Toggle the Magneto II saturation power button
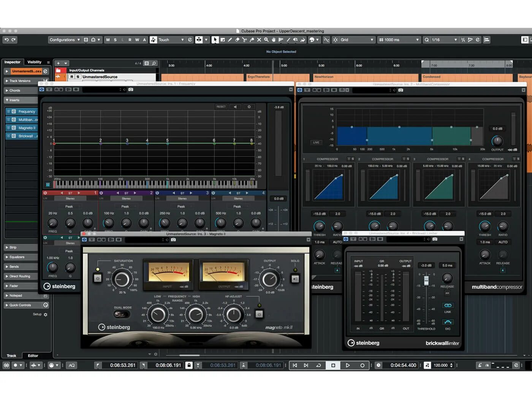Screen dimensions: 532x399 (x=98, y=279)
